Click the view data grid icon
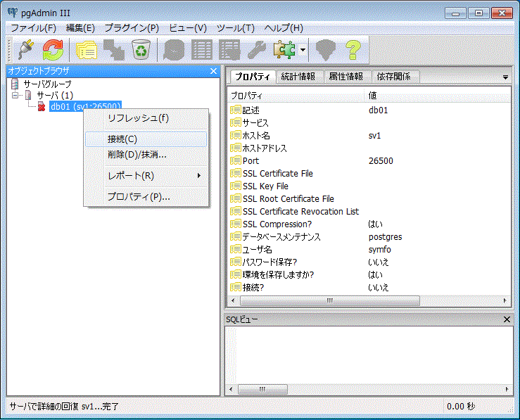Viewport: 520px width, 420px height. (x=202, y=50)
